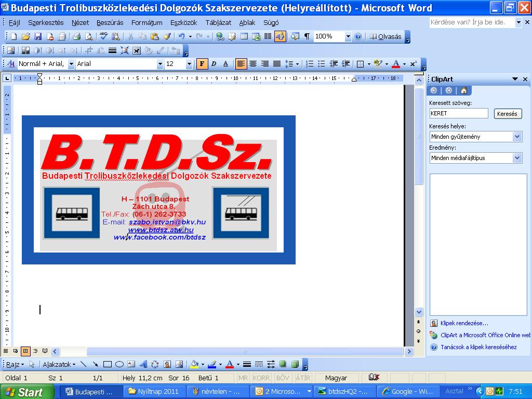Open Tanácsok a klipek kereséséhez link

[478, 347]
